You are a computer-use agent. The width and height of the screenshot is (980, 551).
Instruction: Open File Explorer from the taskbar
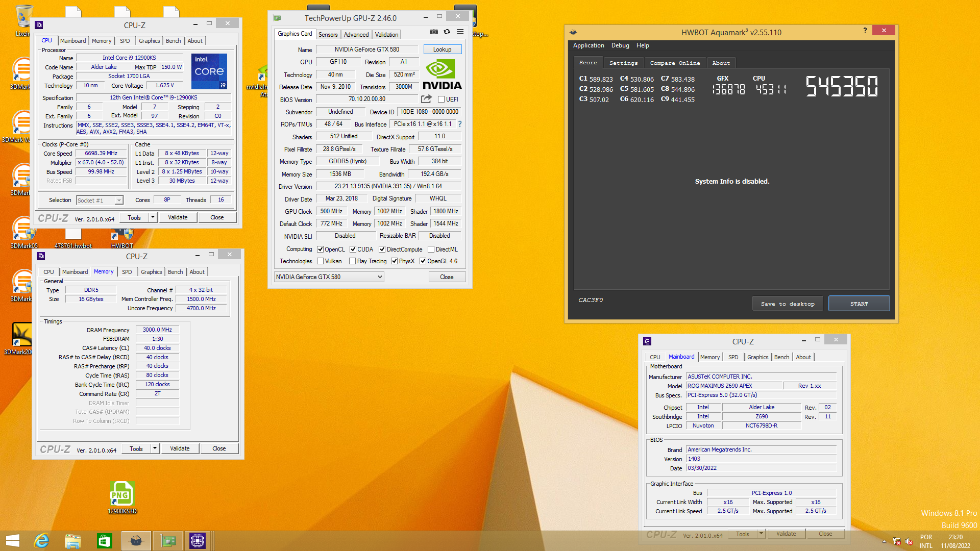[x=73, y=541]
